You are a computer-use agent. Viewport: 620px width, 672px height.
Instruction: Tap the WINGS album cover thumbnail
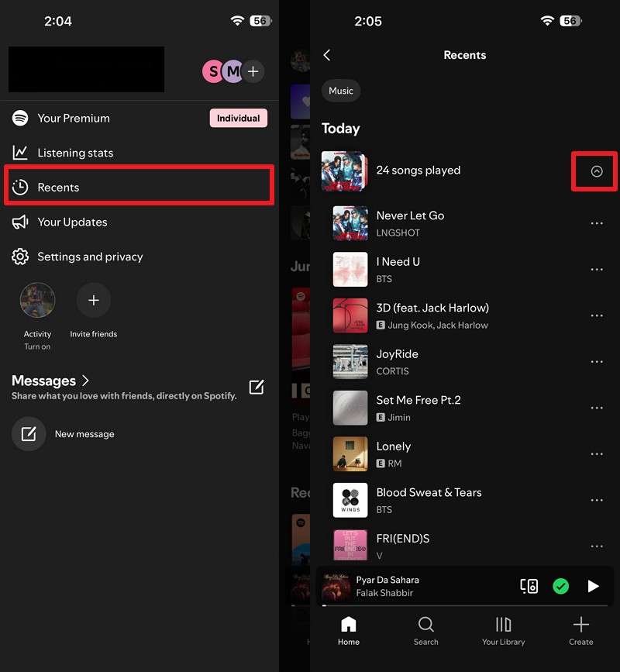click(350, 500)
